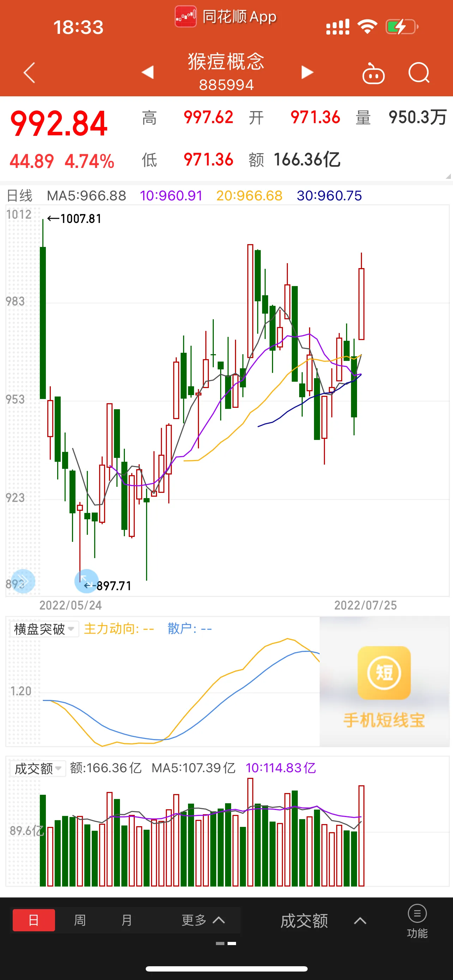Tap the 日线 chart label
The width and height of the screenshot is (453, 980).
pyautogui.click(x=20, y=195)
